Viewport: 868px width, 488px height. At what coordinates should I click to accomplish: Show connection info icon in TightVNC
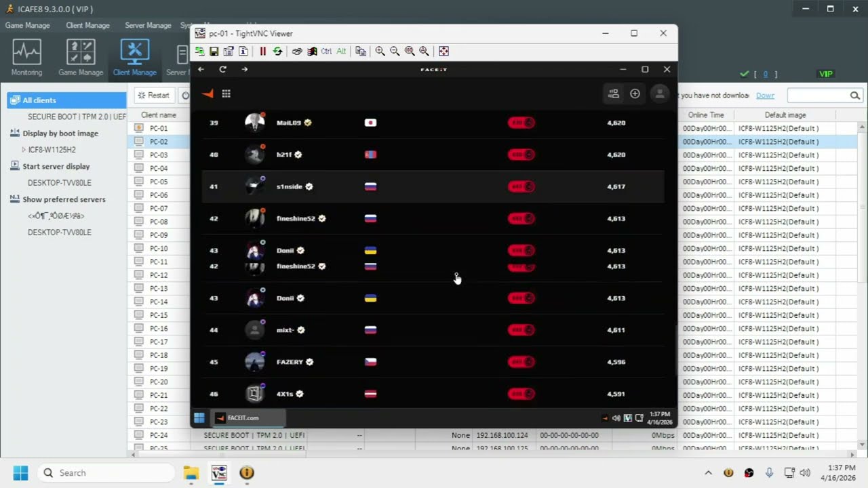tap(243, 51)
